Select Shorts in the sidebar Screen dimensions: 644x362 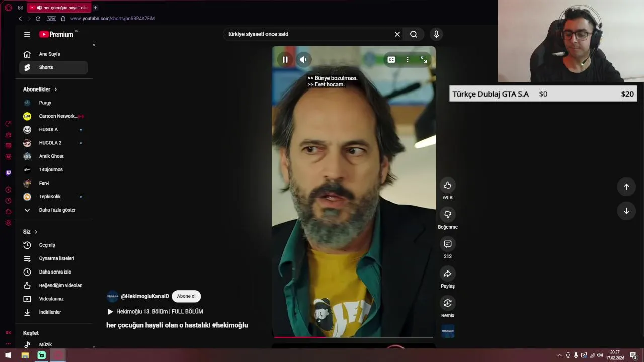click(x=53, y=67)
